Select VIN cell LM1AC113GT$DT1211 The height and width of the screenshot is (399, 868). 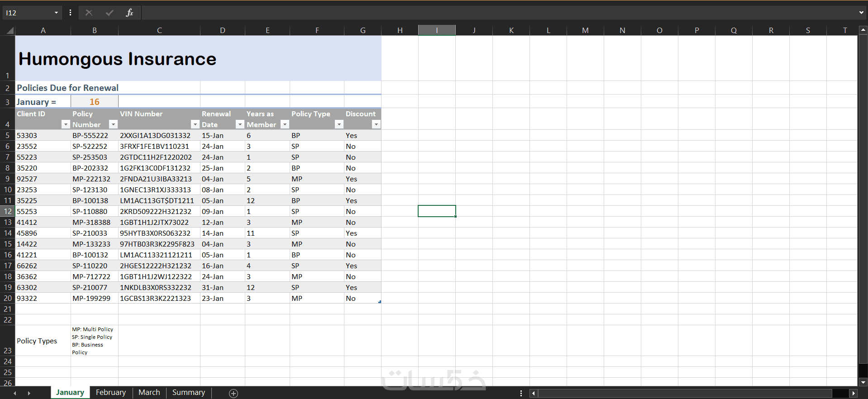(159, 200)
